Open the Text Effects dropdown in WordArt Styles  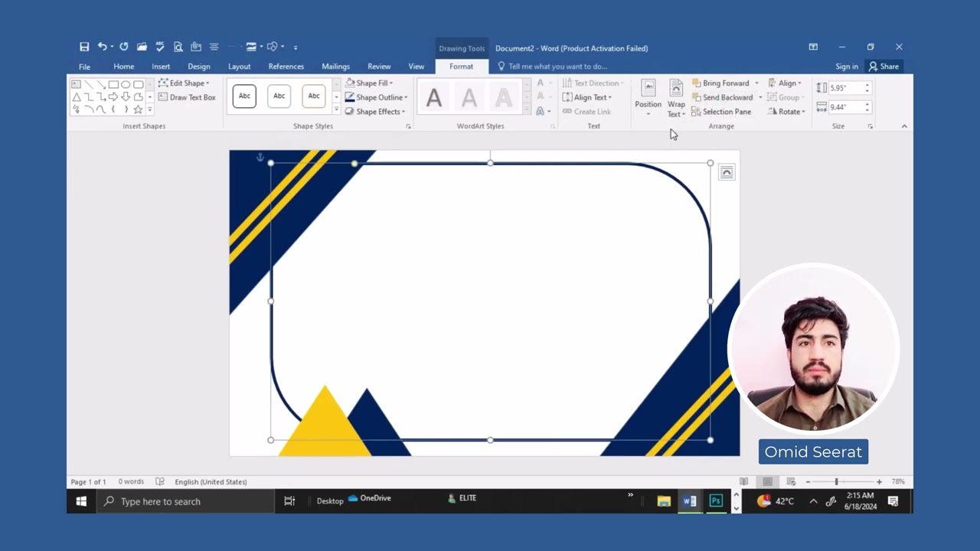(x=544, y=112)
